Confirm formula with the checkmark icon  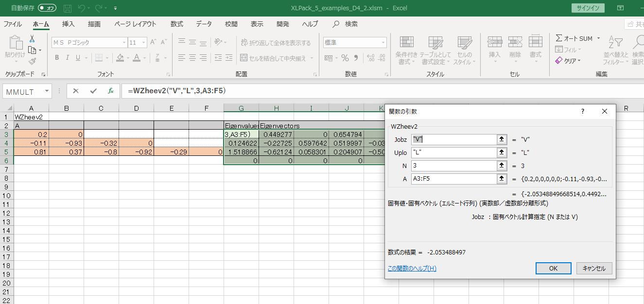pos(93,91)
